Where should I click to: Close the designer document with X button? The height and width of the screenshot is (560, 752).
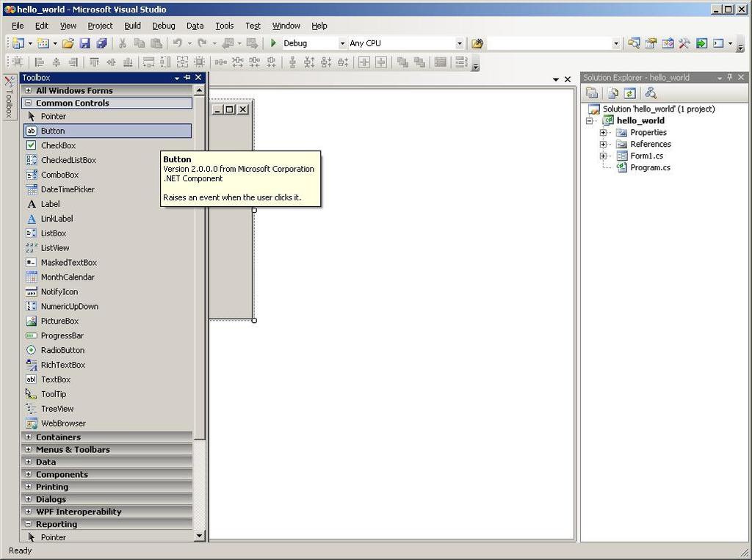tap(568, 79)
